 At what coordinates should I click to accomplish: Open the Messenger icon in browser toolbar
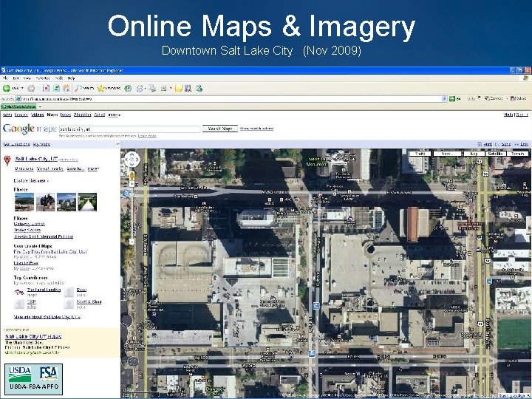[199, 88]
